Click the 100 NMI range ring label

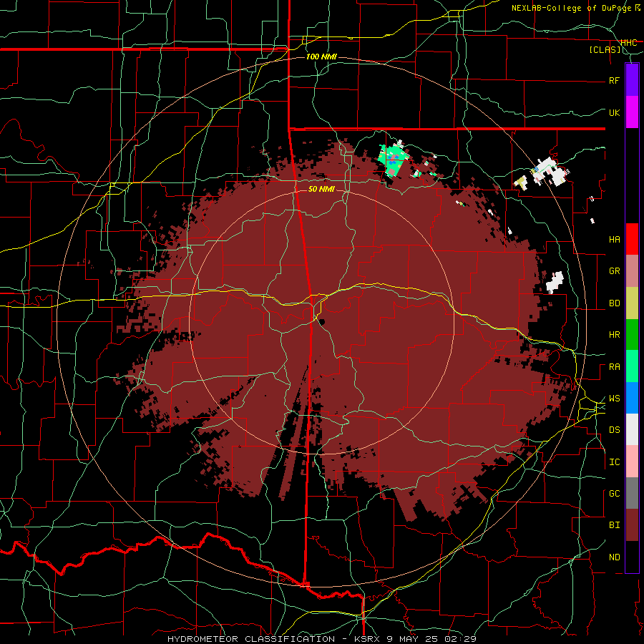321,57
